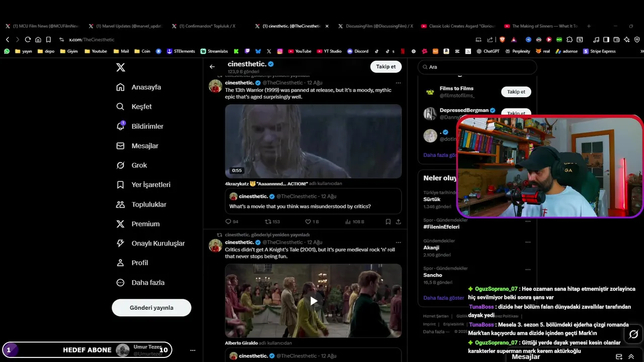Open the ChatGPT bookmark

(488, 51)
